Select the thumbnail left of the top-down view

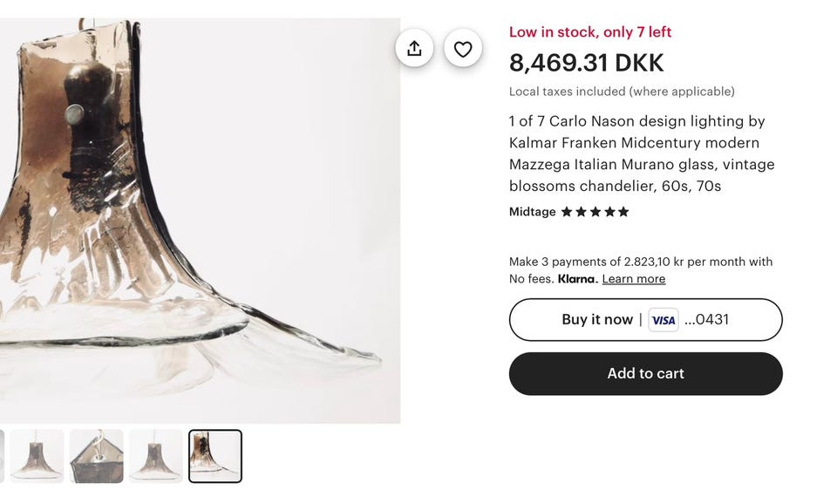coord(37,456)
